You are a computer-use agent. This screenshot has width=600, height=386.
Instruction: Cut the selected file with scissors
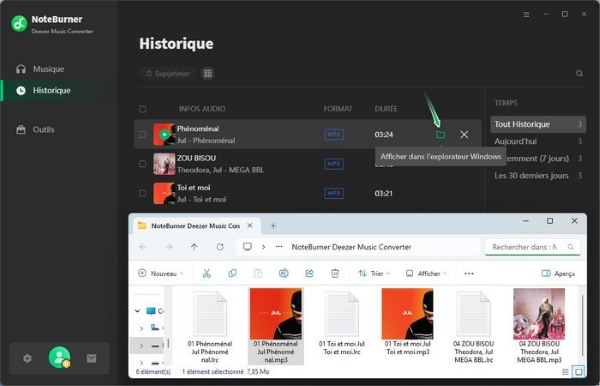click(207, 274)
